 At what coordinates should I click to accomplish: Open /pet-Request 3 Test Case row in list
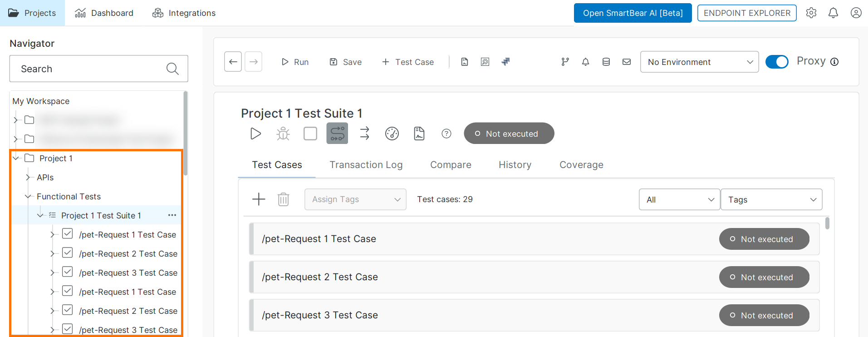pyautogui.click(x=535, y=315)
